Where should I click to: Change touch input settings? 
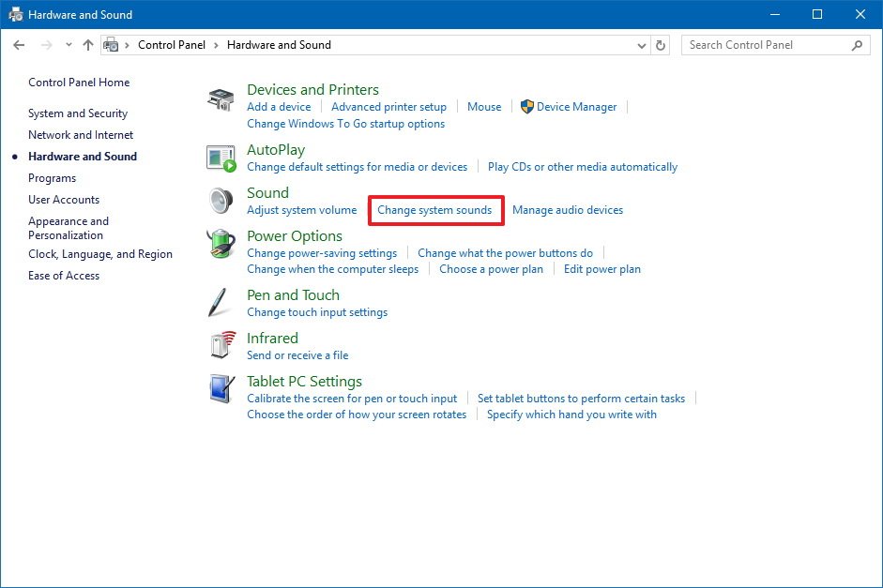click(x=317, y=311)
